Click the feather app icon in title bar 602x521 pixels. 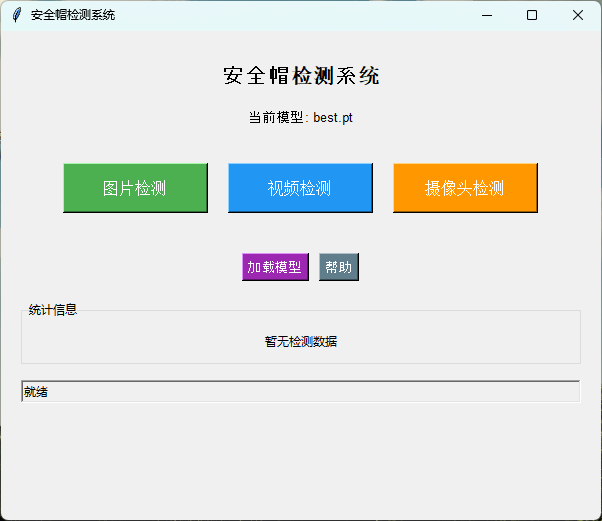tap(16, 15)
